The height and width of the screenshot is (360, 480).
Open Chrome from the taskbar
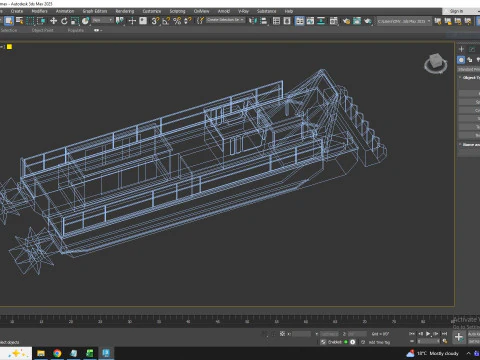[57, 353]
